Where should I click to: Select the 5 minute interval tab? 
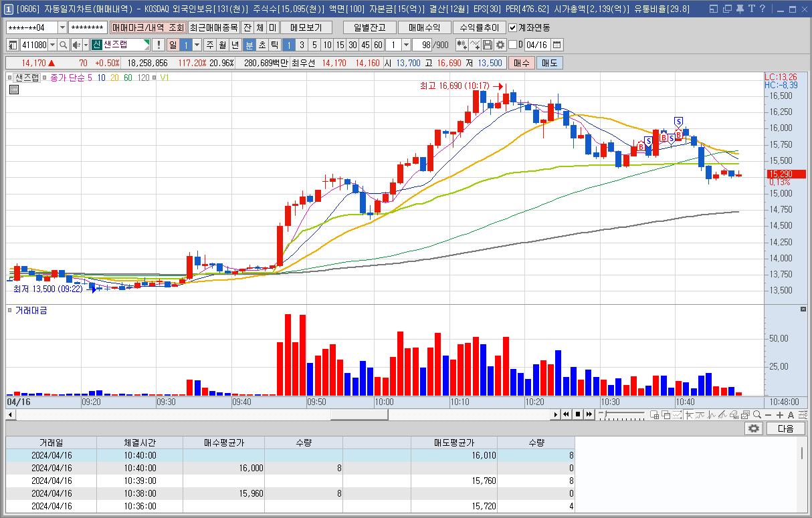(314, 45)
